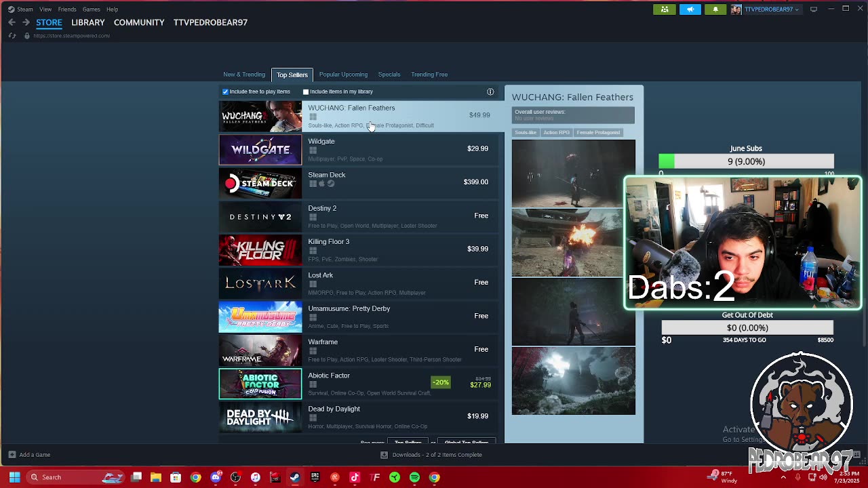The width and height of the screenshot is (868, 488).
Task: Switch Steam to Big Picture mode icon
Action: (x=814, y=9)
